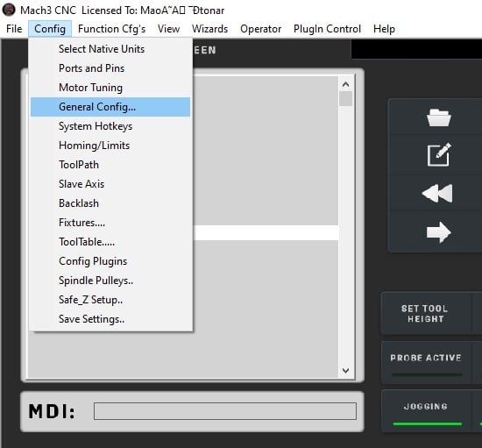The height and width of the screenshot is (448, 482).
Task: Click the edit G-code pencil icon
Action: [439, 154]
